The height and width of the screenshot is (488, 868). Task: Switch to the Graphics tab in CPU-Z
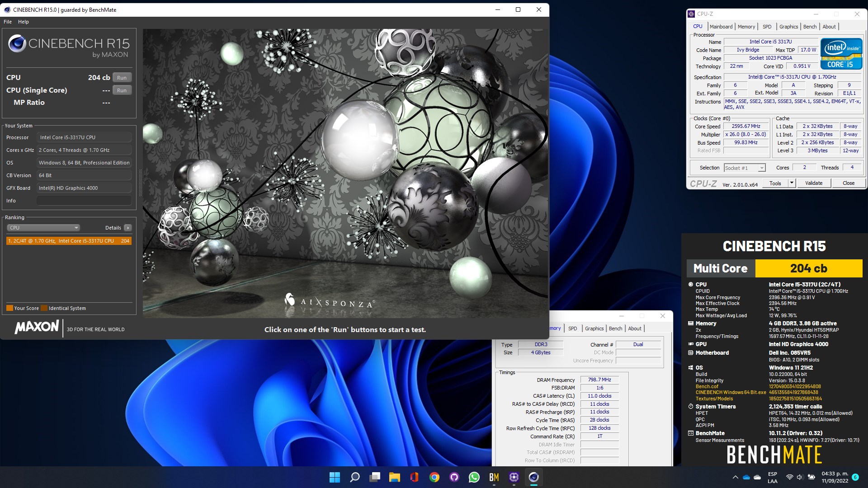tap(789, 27)
